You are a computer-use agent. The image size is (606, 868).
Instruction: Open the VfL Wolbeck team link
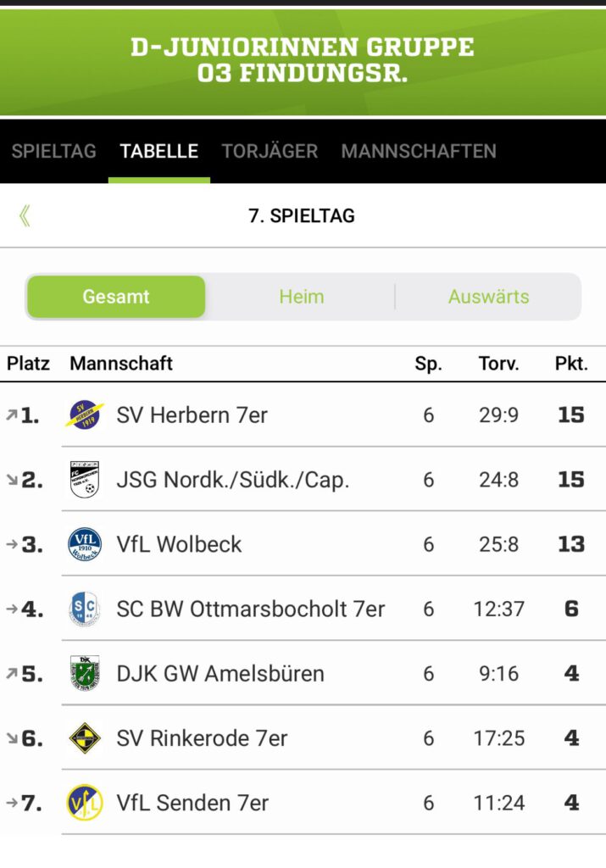point(179,544)
